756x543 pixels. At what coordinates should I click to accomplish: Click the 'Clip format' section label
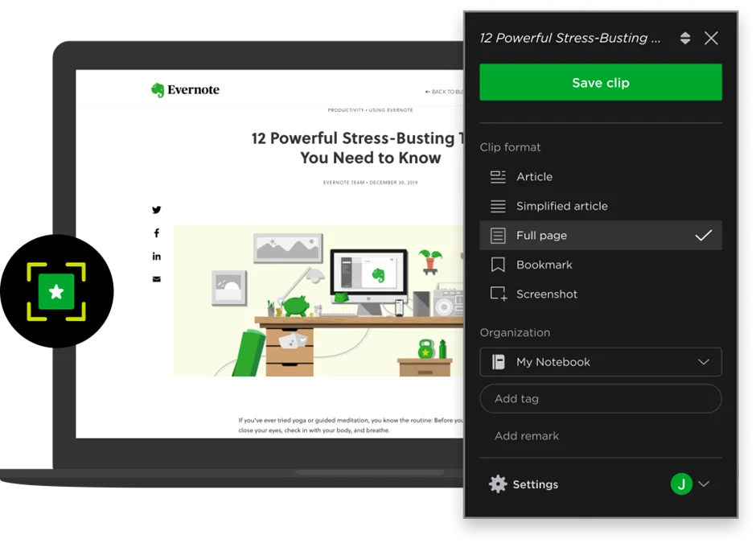510,147
